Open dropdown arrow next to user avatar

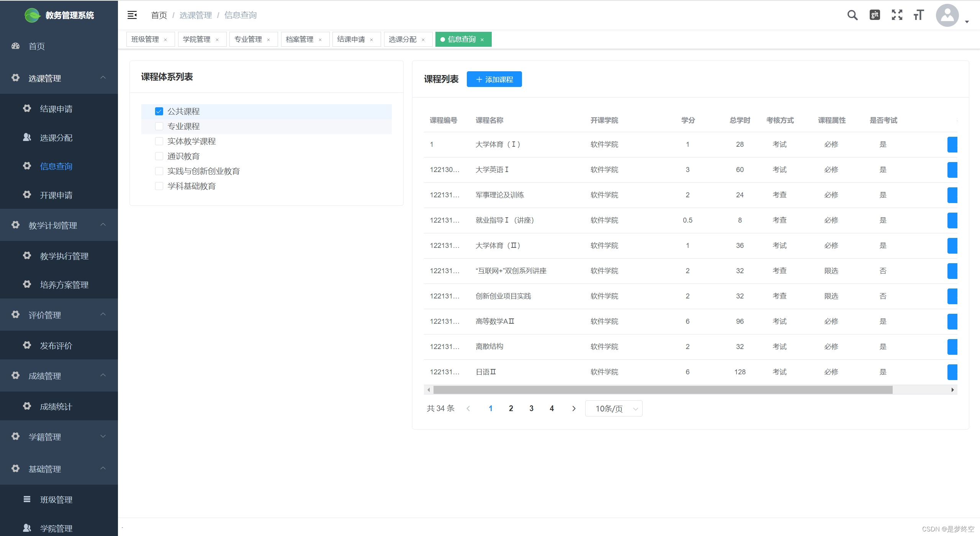click(967, 22)
